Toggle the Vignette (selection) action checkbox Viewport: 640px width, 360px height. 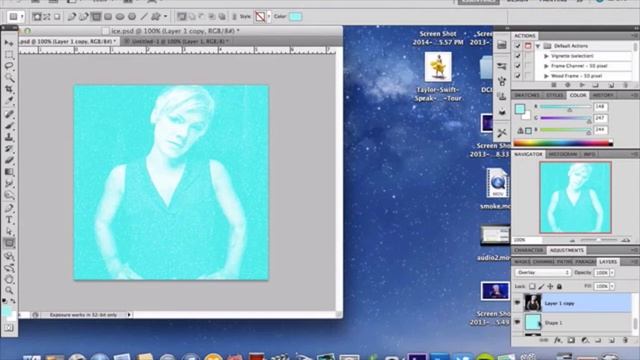(x=518, y=56)
